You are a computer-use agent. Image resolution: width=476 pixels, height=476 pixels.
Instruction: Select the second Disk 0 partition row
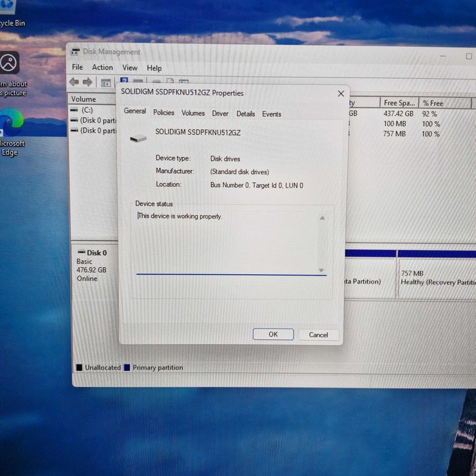(93, 131)
